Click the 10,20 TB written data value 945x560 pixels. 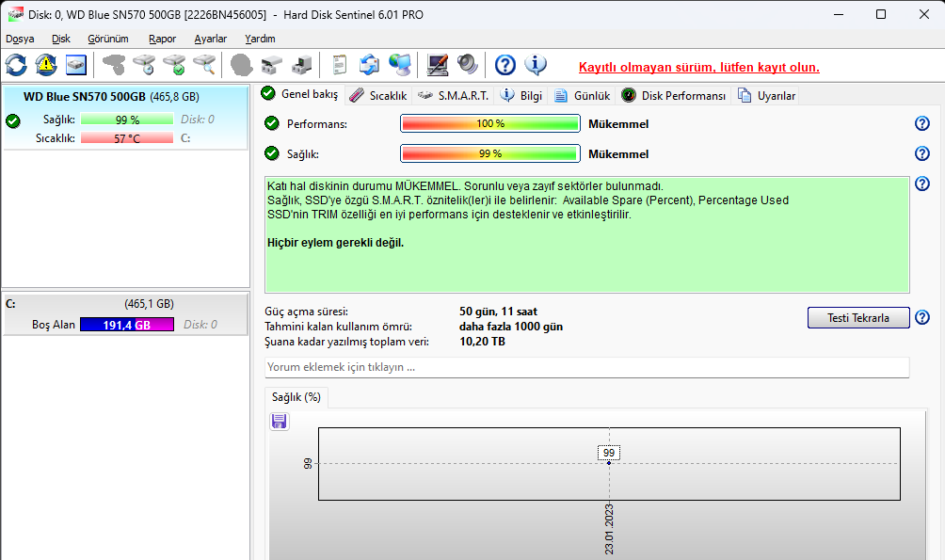click(x=482, y=342)
